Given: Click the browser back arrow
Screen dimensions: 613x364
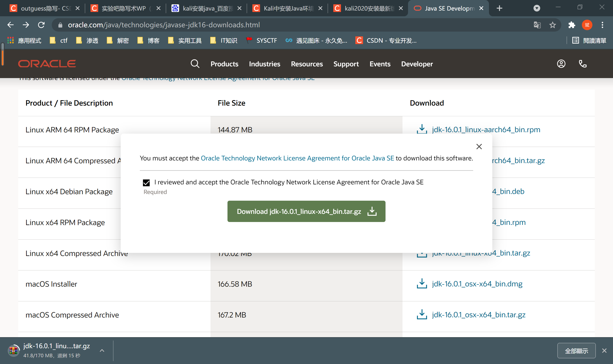Looking at the screenshot, I should tap(10, 25).
